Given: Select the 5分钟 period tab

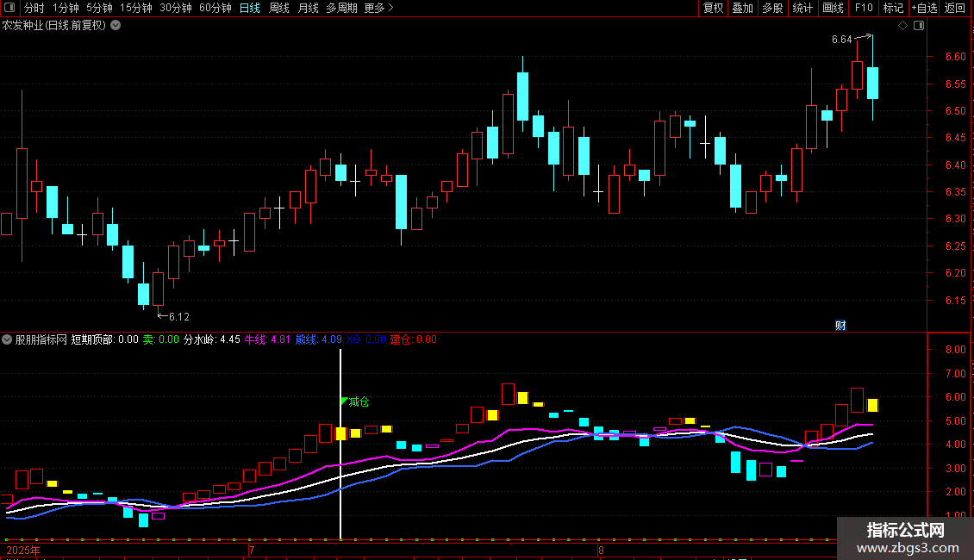Looking at the screenshot, I should coord(99,8).
